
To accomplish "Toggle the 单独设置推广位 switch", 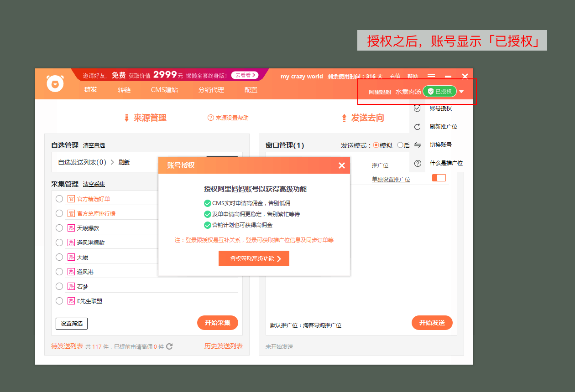I will [x=439, y=179].
